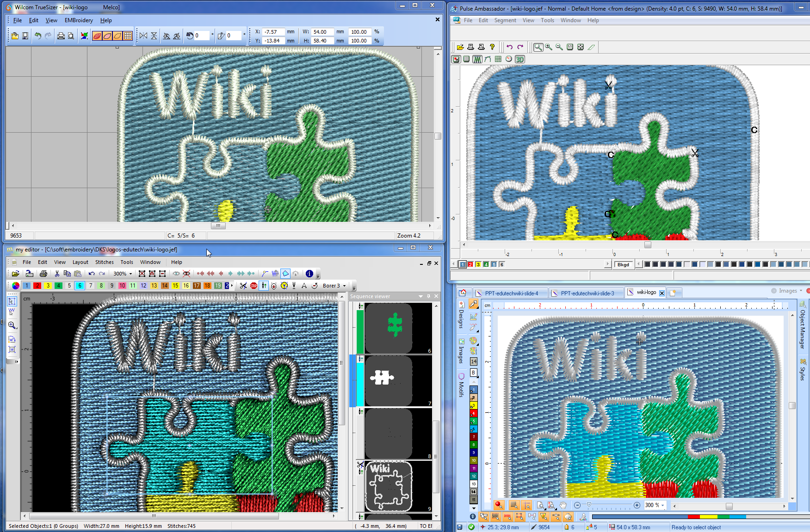The width and height of the screenshot is (810, 532).
Task: Toggle the green grid button in Pulse Ambassador
Action: pos(498,59)
